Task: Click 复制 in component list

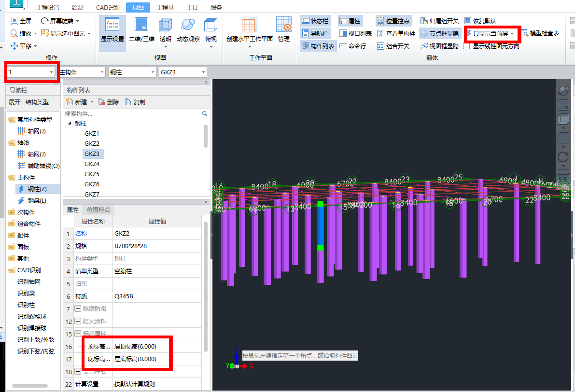Action: [x=135, y=102]
